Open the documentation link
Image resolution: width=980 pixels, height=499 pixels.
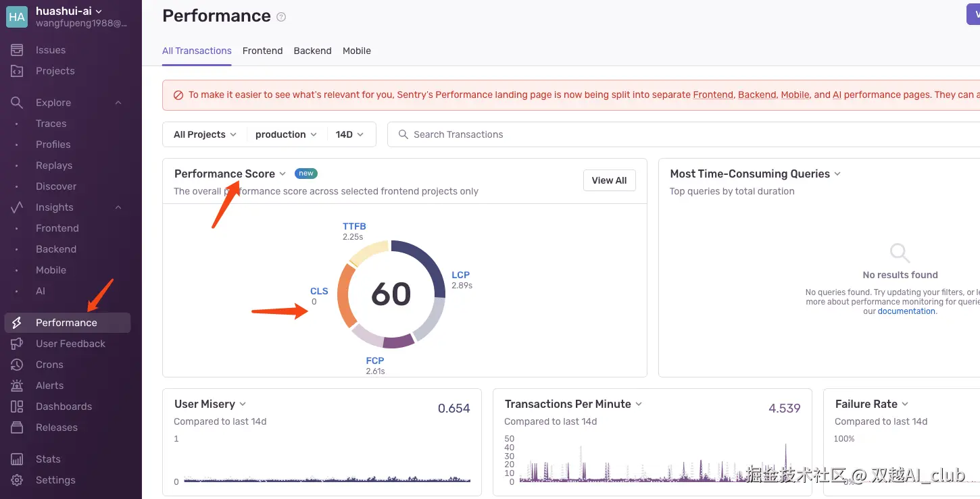(x=906, y=311)
